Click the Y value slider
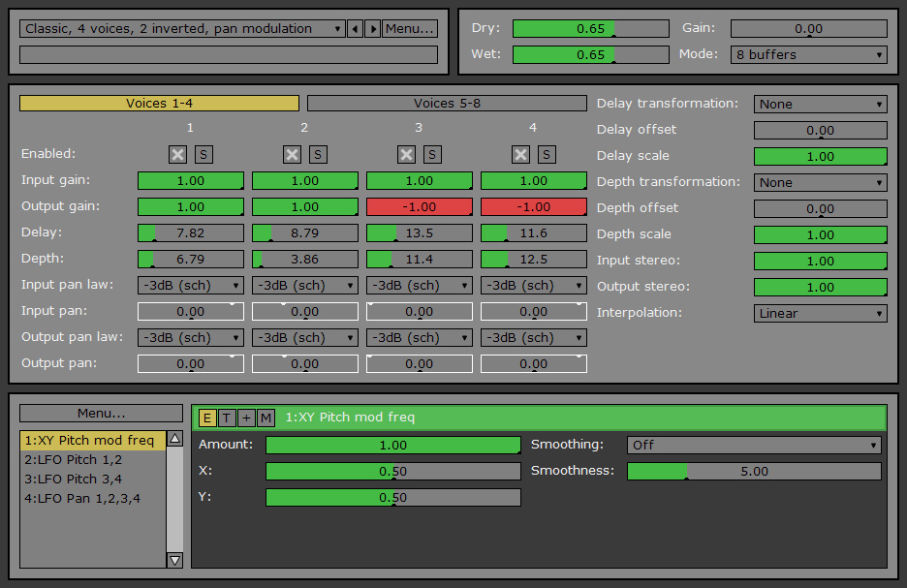The image size is (907, 588). [393, 498]
